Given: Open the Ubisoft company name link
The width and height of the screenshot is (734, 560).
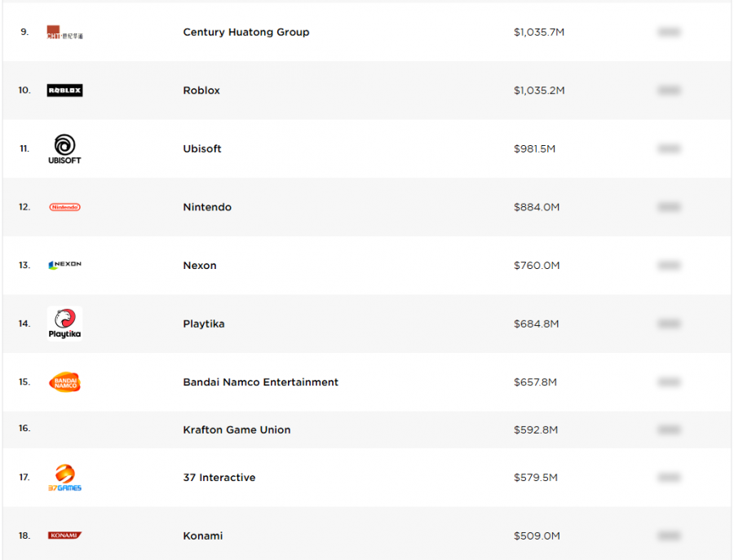Looking at the screenshot, I should pyautogui.click(x=202, y=149).
